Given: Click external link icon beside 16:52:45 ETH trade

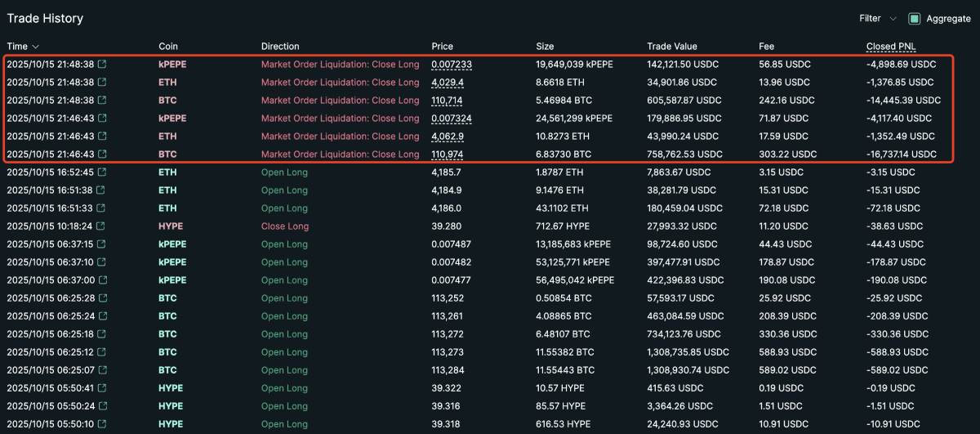Looking at the screenshot, I should click(102, 172).
